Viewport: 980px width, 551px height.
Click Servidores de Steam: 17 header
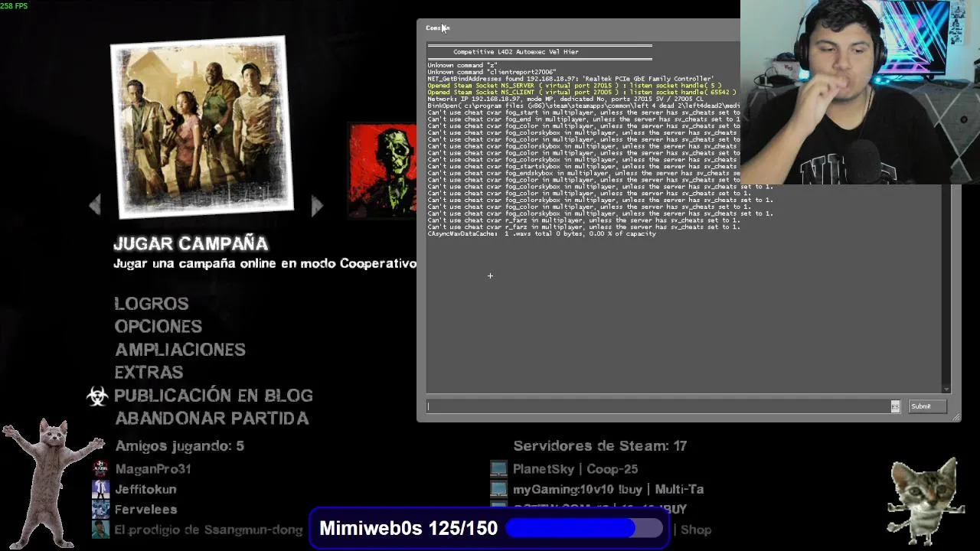click(x=600, y=445)
